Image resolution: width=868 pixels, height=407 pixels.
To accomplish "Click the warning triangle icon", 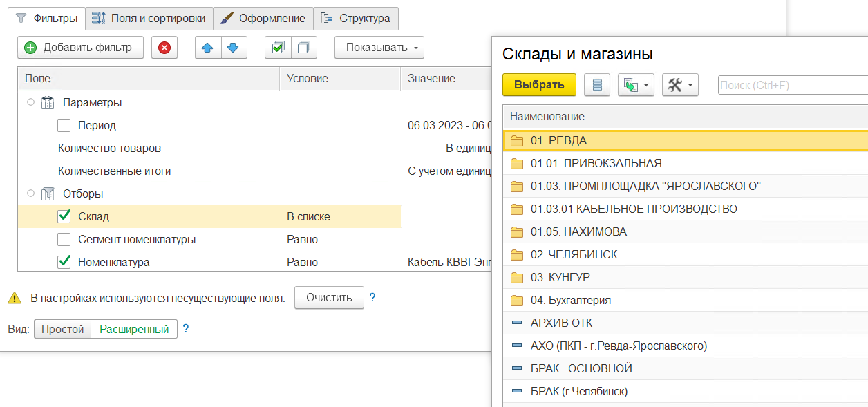I will (x=15, y=299).
